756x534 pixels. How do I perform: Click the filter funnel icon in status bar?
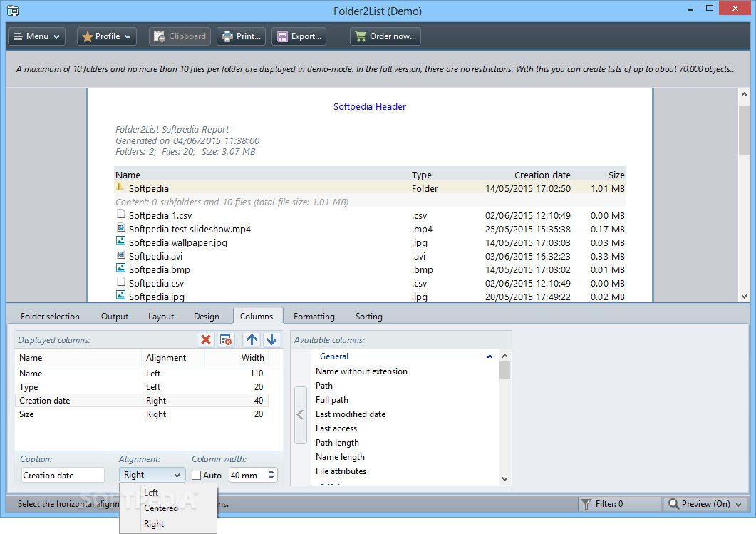coord(586,504)
